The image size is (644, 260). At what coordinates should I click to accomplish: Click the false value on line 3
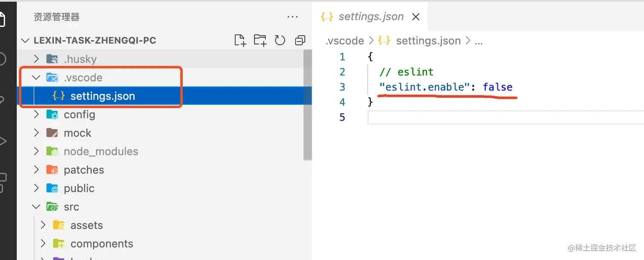497,87
